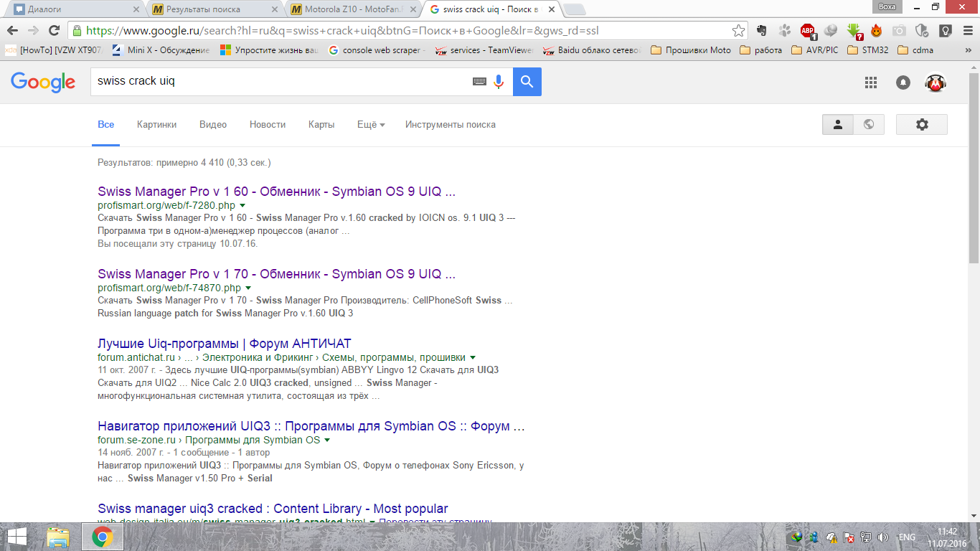Screen dimensions: 980x551
Task: Reload the current page
Action: [54, 31]
